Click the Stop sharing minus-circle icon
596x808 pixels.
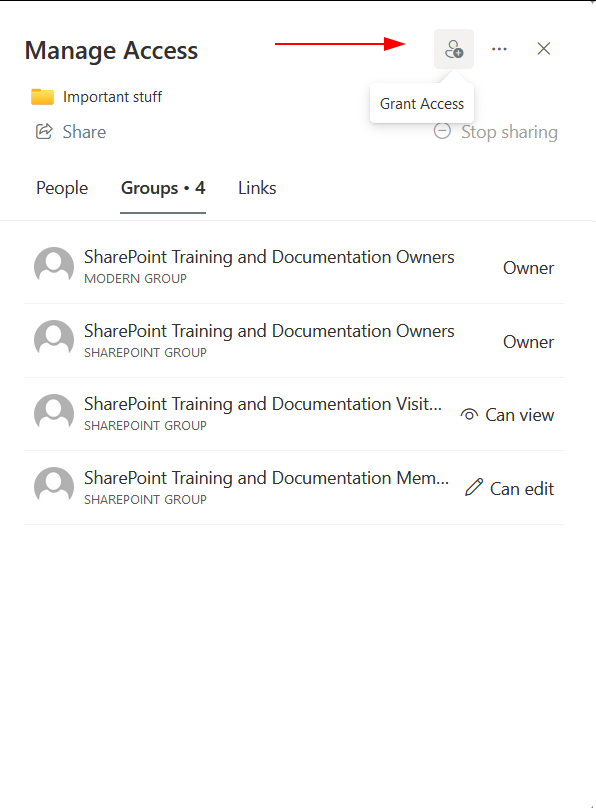click(442, 131)
